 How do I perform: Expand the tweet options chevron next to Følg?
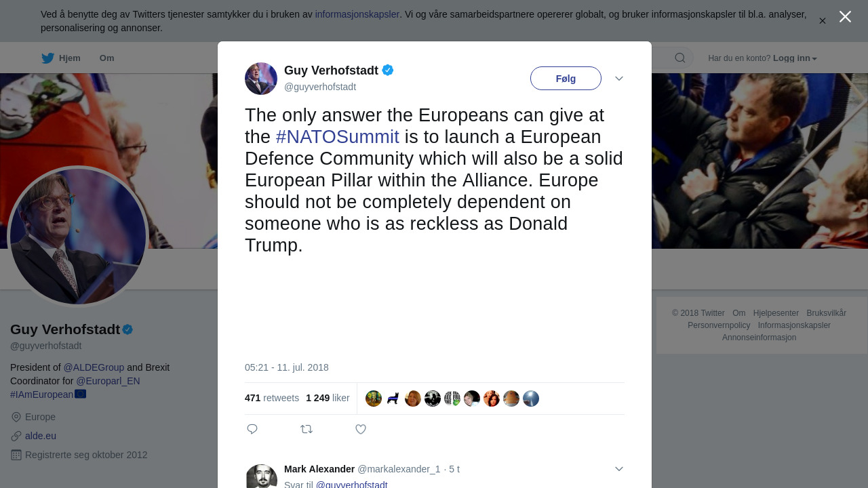[619, 79]
